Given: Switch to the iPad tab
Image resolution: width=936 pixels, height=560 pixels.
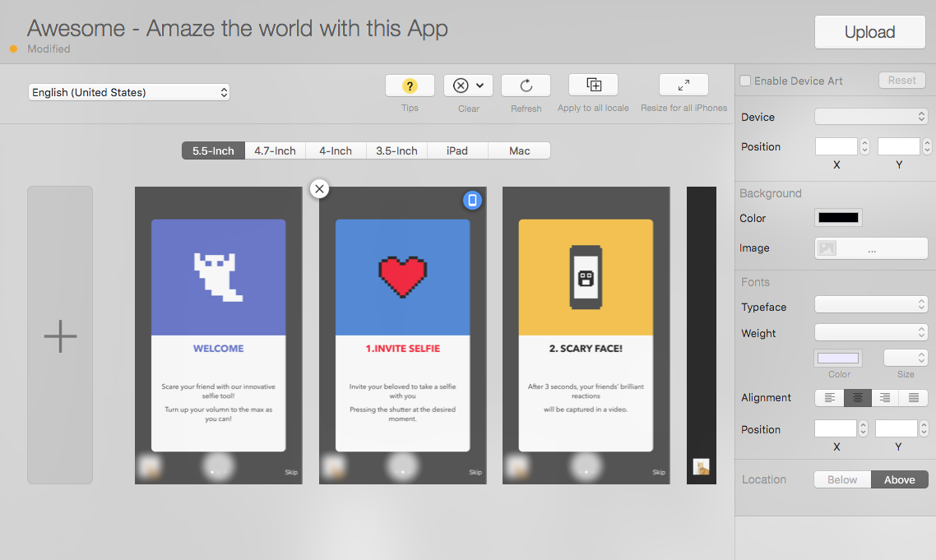Looking at the screenshot, I should tap(456, 150).
